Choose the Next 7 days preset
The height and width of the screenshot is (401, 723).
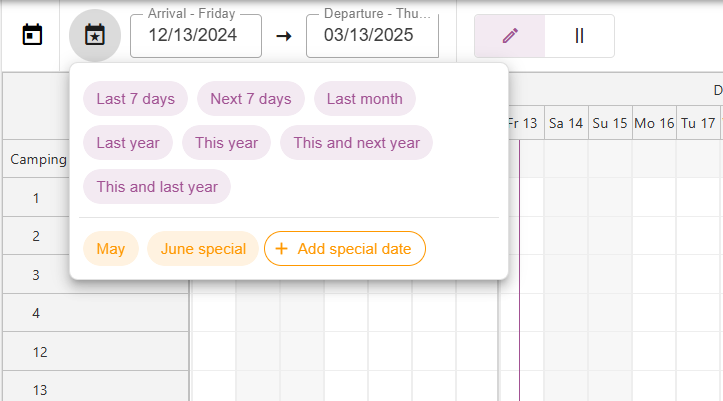tap(250, 99)
